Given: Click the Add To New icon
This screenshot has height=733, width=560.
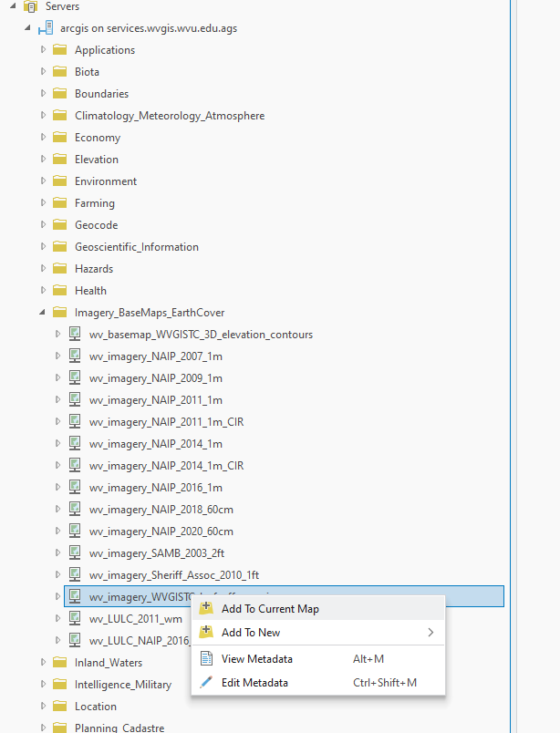Looking at the screenshot, I should click(x=206, y=632).
